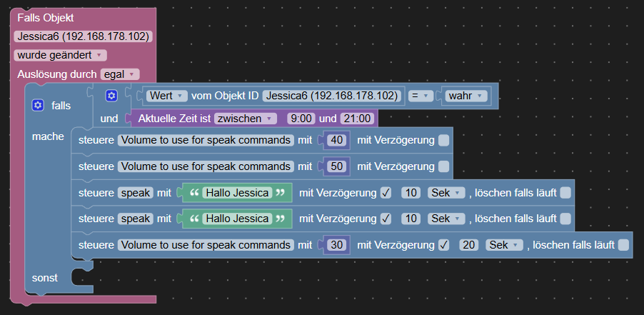Toggle 'löschen falls läuft' on volume 30 row

point(623,245)
